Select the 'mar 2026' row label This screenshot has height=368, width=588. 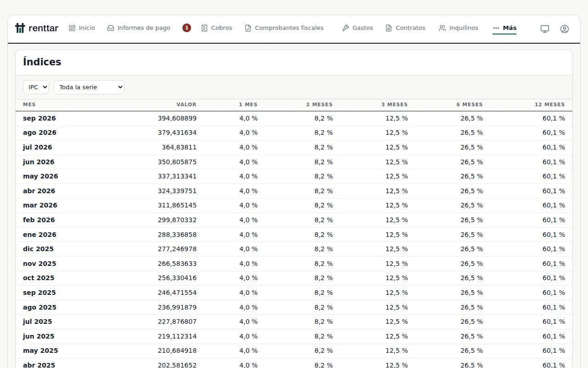(40, 205)
